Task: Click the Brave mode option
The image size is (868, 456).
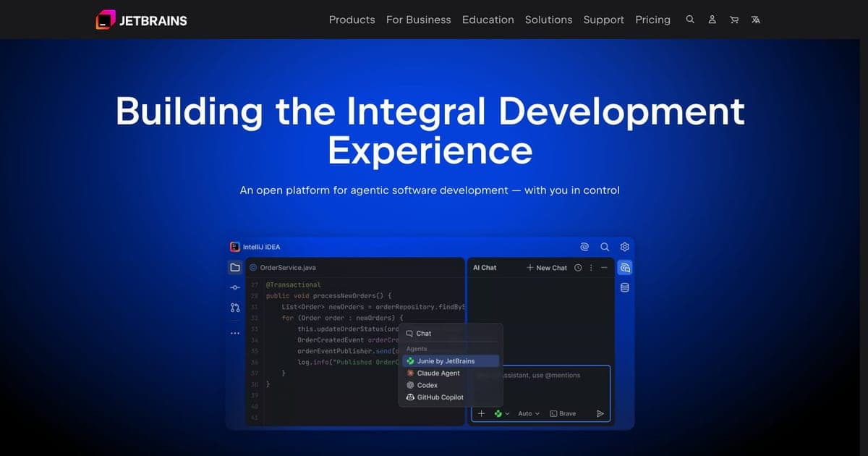Action: click(x=563, y=413)
